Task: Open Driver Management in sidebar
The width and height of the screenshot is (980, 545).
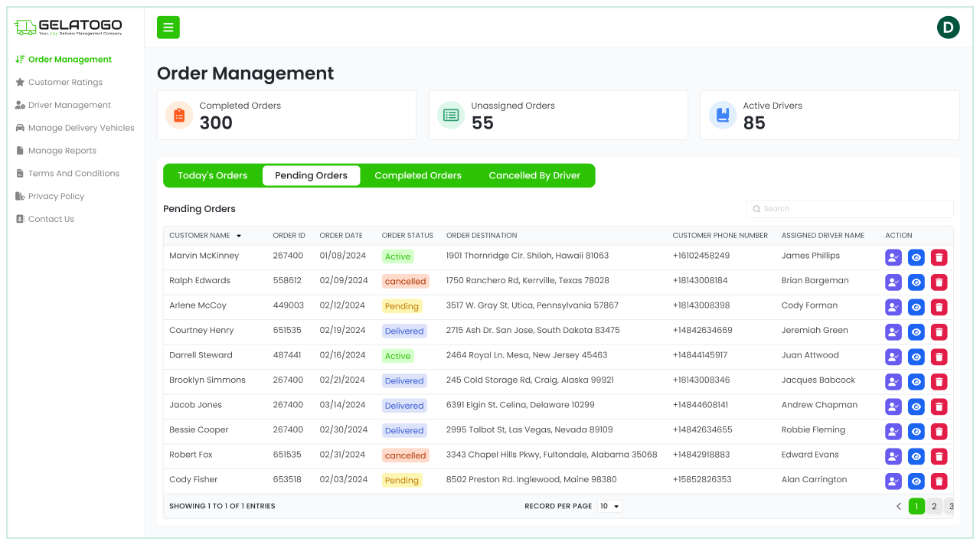Action: pos(69,105)
